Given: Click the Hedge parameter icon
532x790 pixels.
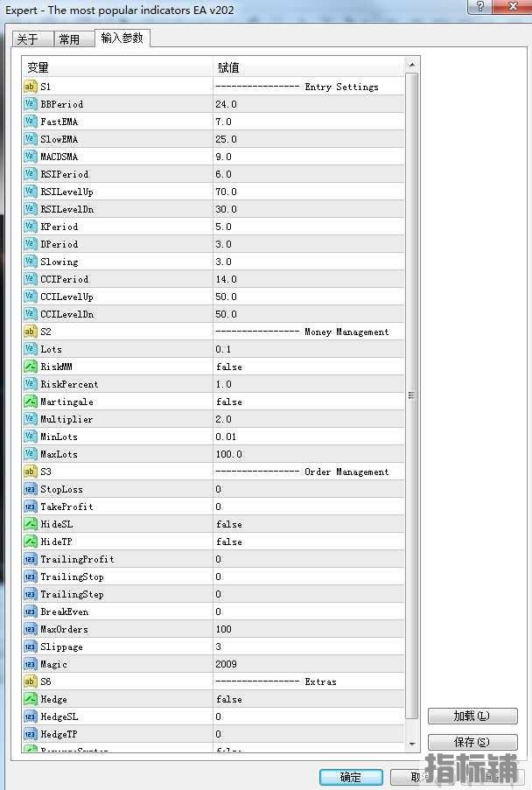Looking at the screenshot, I should click(31, 699).
